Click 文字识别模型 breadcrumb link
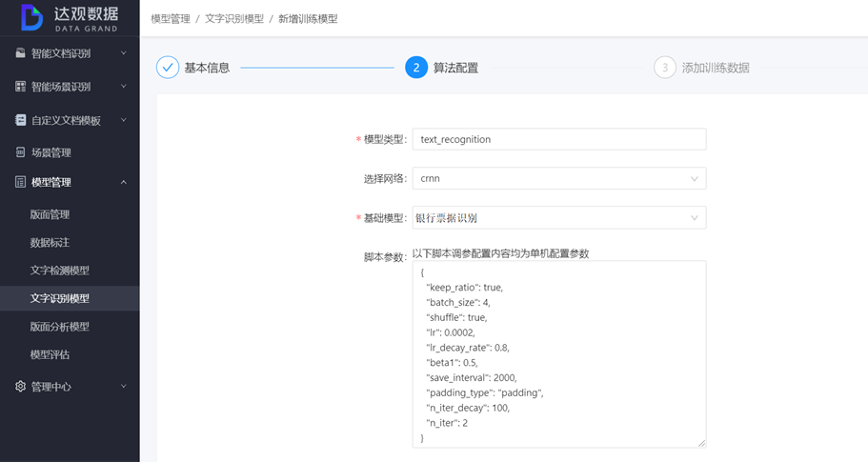 click(234, 19)
